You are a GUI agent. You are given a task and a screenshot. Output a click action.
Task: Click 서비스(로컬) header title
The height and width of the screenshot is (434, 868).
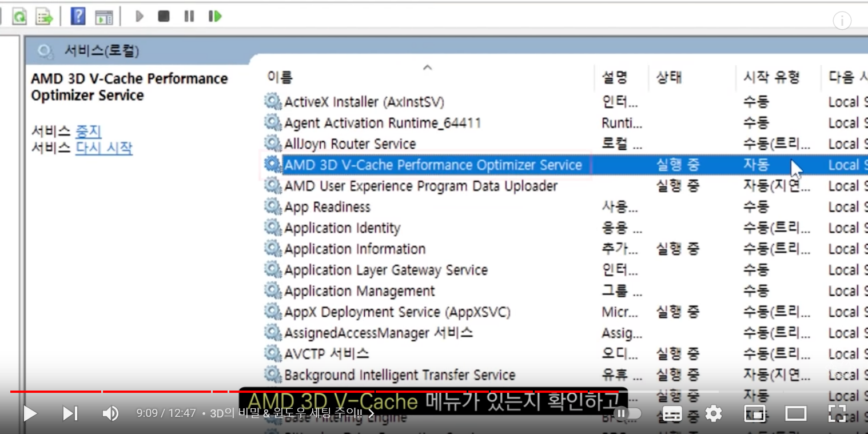click(102, 51)
